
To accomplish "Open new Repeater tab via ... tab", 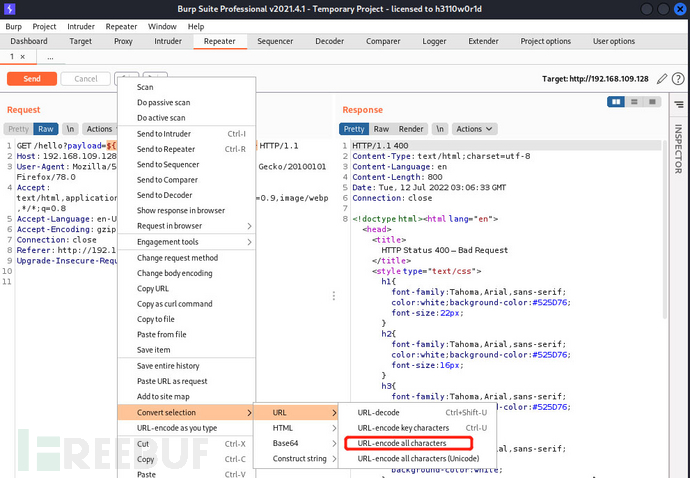I will tap(50, 57).
